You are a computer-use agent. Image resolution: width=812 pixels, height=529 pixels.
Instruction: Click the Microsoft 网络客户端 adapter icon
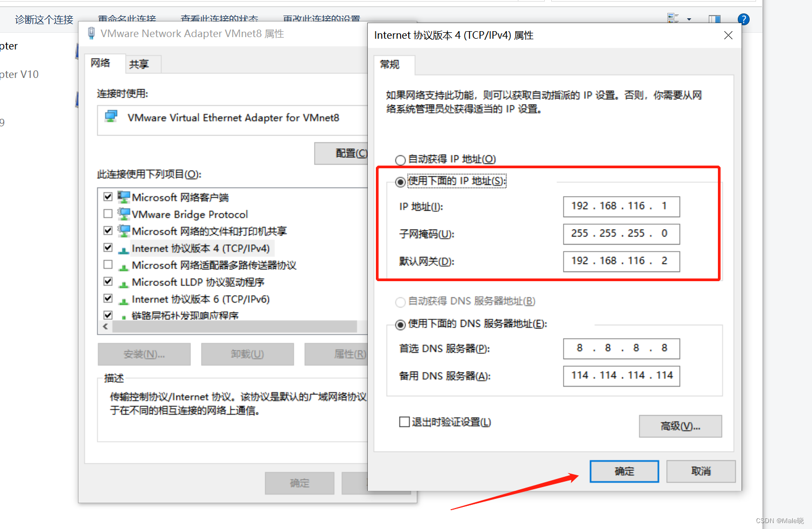123,196
